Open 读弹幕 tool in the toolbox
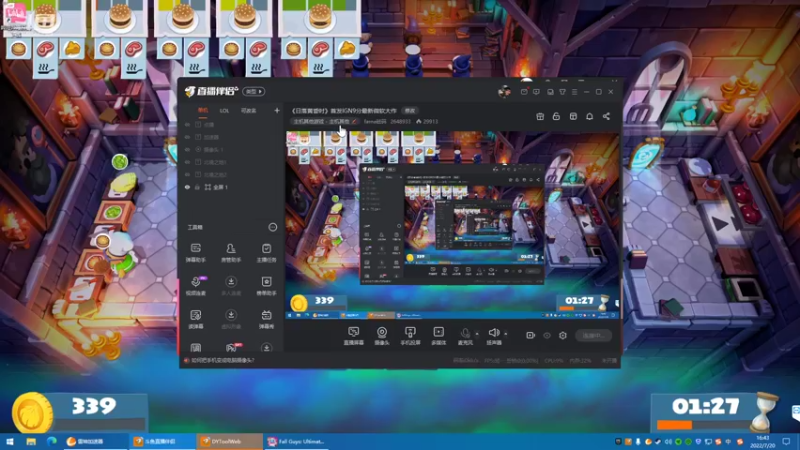The width and height of the screenshot is (800, 450). pyautogui.click(x=195, y=319)
